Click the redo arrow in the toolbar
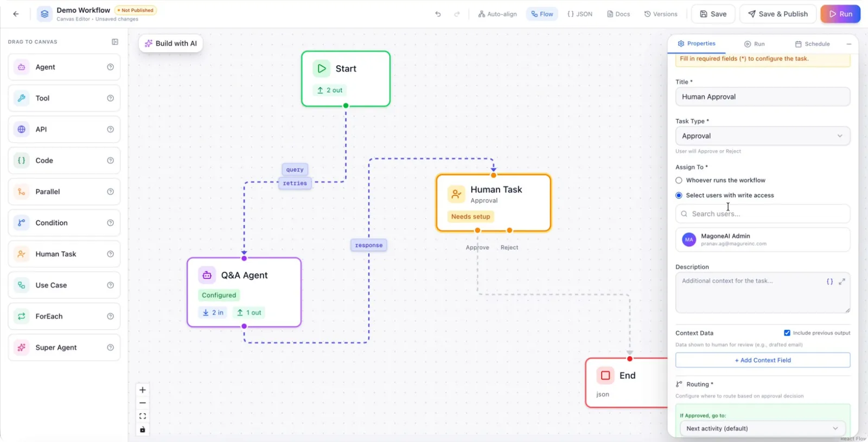 coord(457,14)
